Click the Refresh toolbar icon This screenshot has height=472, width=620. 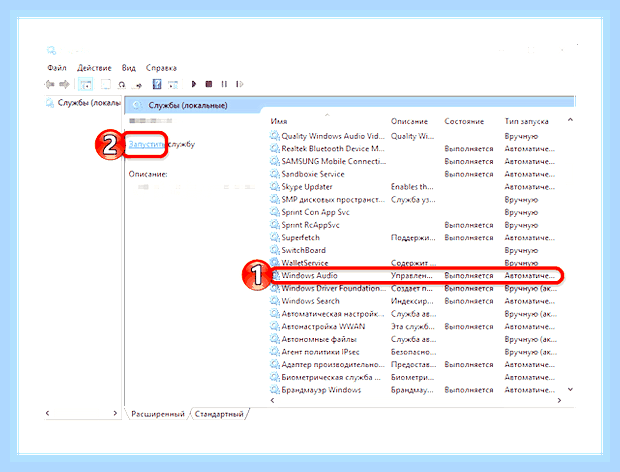(122, 85)
